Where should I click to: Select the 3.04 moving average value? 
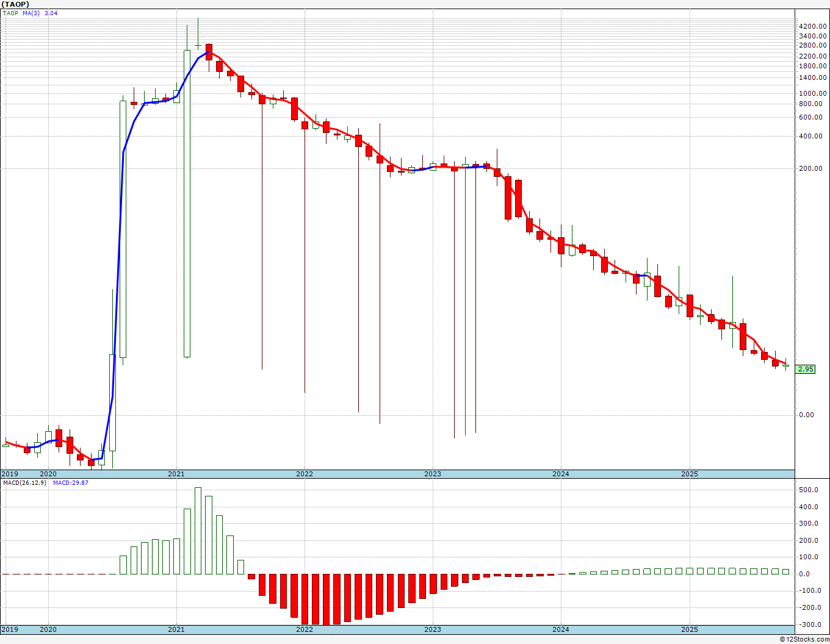pyautogui.click(x=51, y=13)
